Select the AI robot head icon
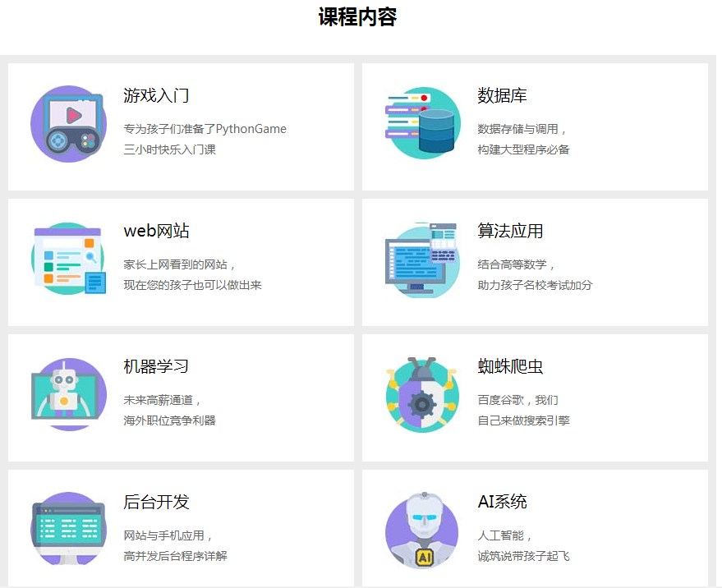 point(422,530)
